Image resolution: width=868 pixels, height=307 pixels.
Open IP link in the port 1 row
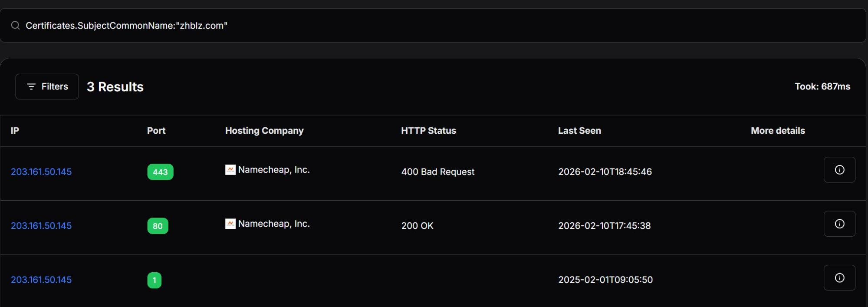(41, 280)
